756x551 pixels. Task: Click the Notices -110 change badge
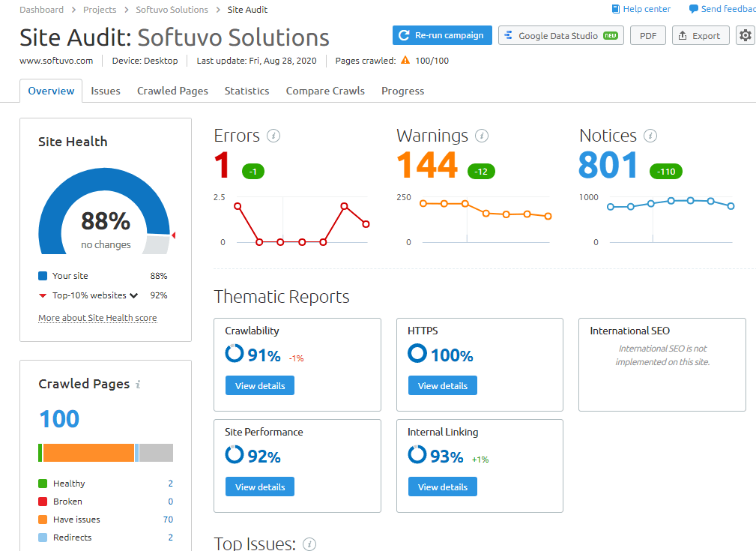[x=666, y=171]
